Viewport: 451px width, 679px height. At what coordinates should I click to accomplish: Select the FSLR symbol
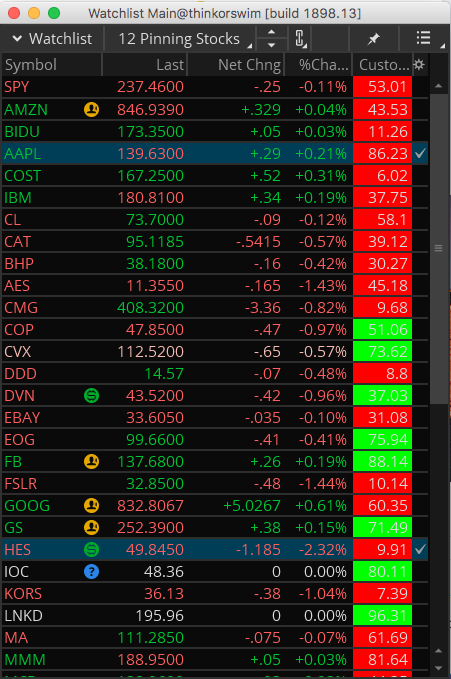[20, 483]
